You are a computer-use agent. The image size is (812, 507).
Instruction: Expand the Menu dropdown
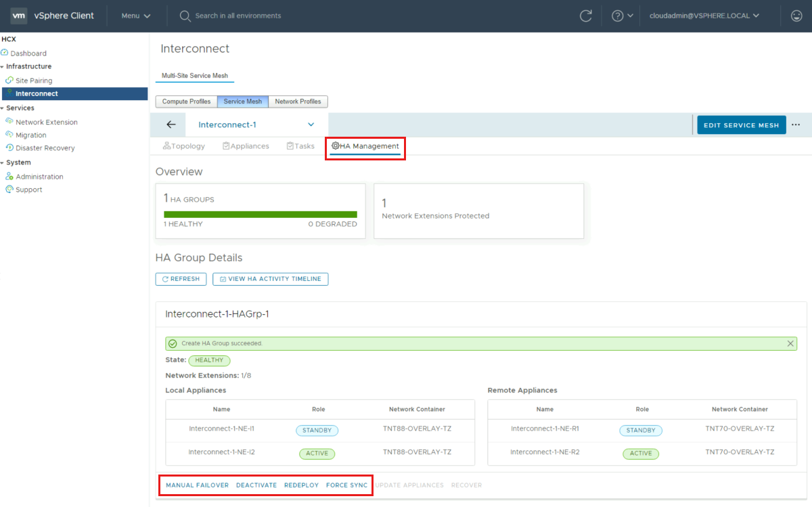click(135, 16)
